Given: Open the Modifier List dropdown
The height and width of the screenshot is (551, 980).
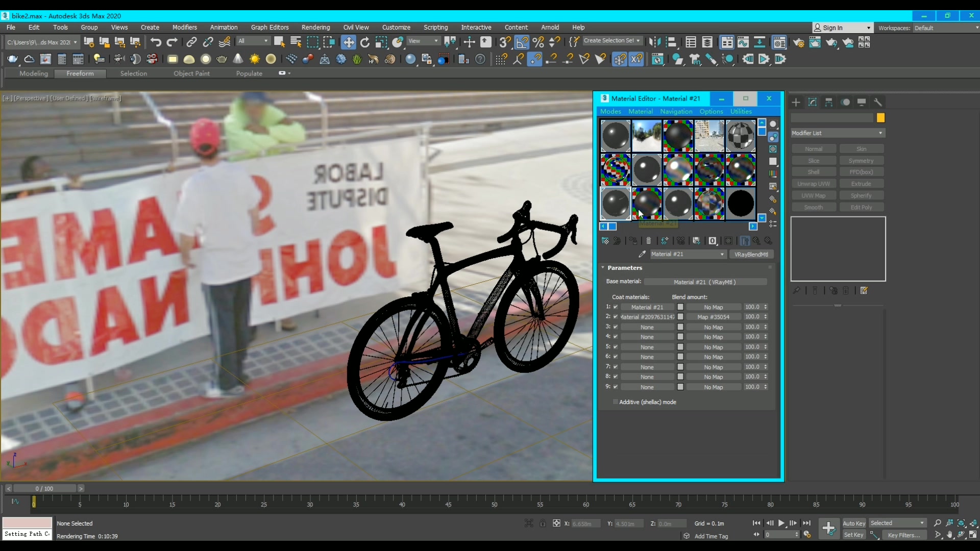Looking at the screenshot, I should click(837, 133).
